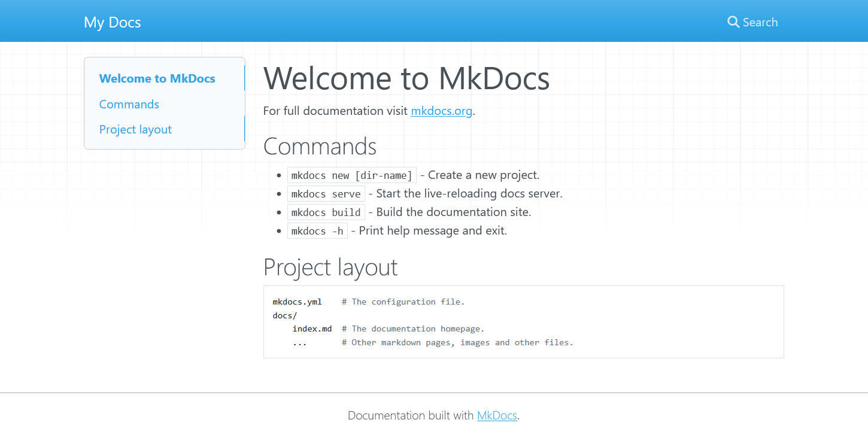This screenshot has height=435, width=868.
Task: Open Search via its header label
Action: [x=760, y=22]
